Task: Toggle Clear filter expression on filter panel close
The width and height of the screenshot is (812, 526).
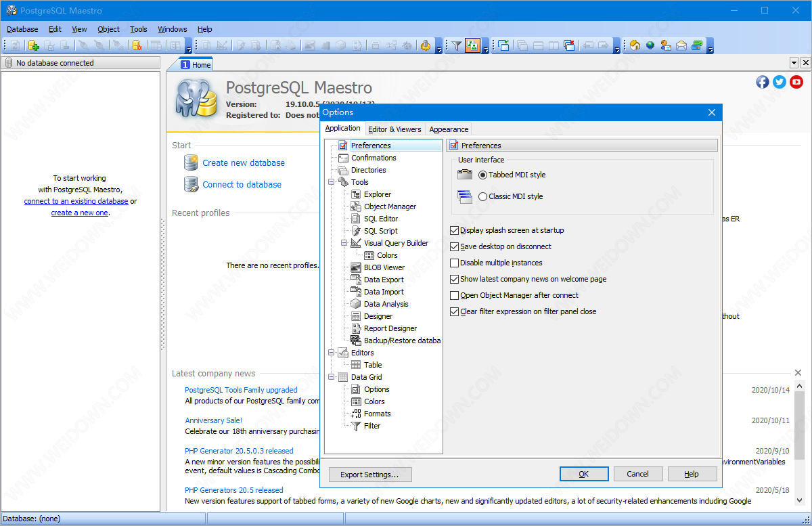Action: point(454,311)
